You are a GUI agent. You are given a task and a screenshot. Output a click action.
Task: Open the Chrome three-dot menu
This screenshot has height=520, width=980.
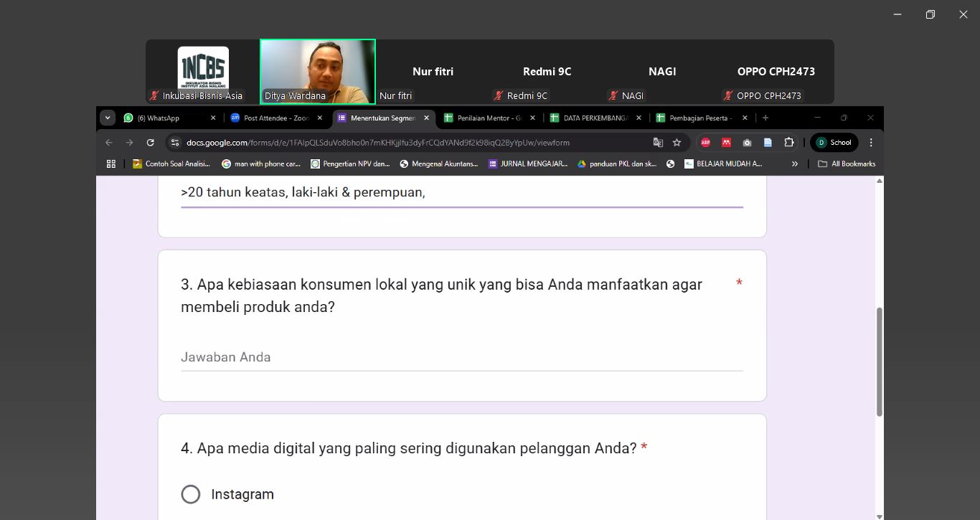[871, 143]
